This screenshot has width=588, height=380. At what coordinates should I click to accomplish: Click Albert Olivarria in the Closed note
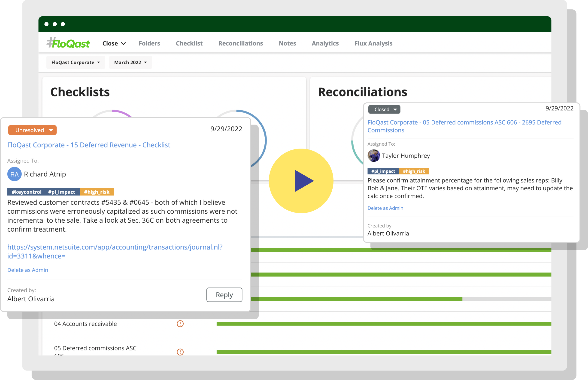388,233
